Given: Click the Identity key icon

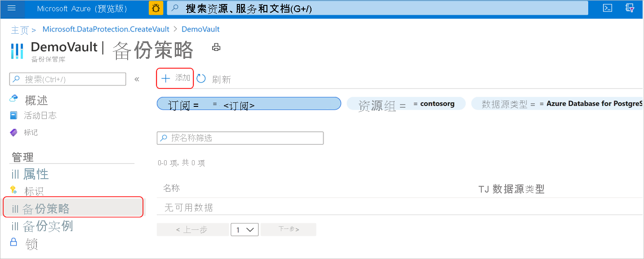Looking at the screenshot, I should pyautogui.click(x=14, y=190).
